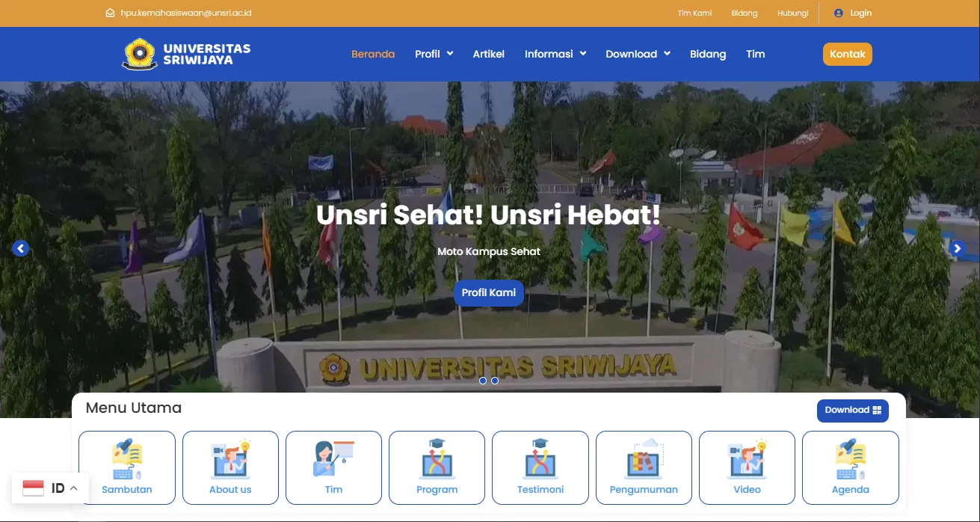Click the orange Kontak button
This screenshot has width=980, height=522.
[x=848, y=55]
